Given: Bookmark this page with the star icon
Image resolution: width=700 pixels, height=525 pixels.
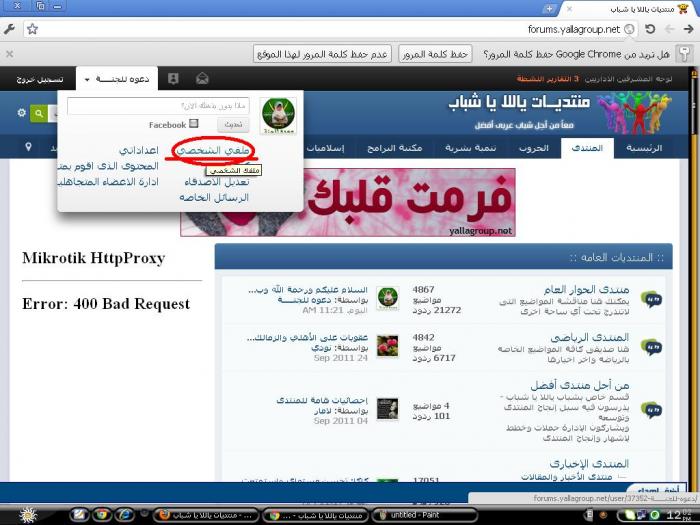Looking at the screenshot, I should [32, 29].
